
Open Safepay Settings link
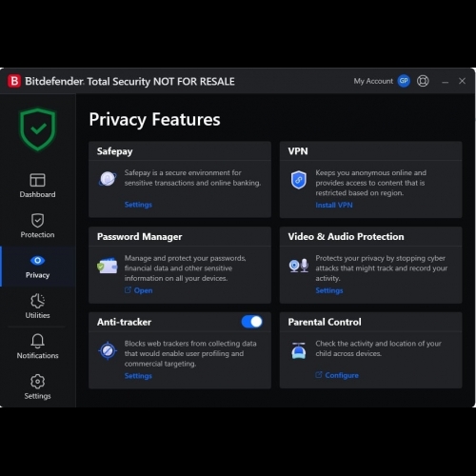click(x=138, y=205)
